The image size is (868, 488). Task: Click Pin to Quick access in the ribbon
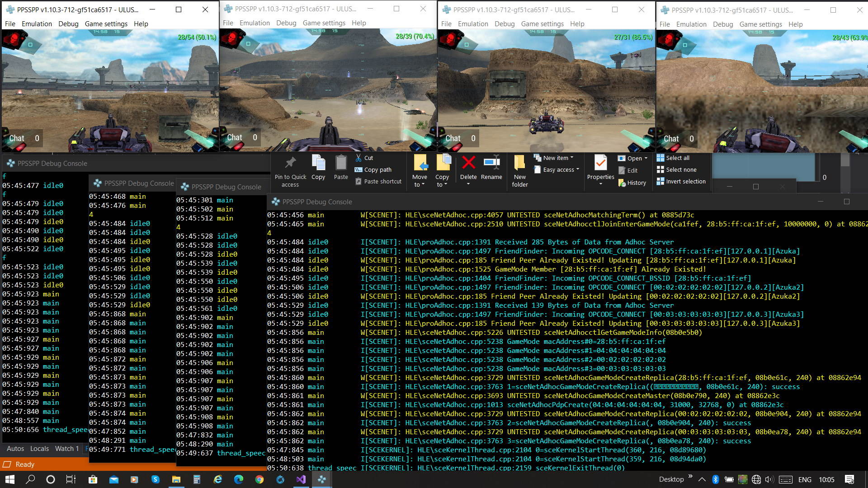[x=290, y=172]
